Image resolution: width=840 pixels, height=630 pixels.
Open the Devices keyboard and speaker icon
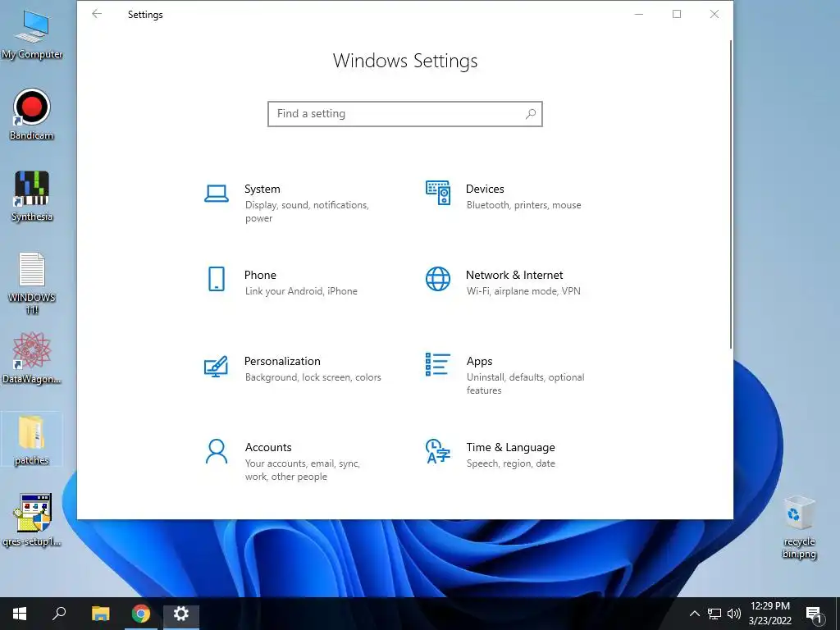tap(438, 193)
